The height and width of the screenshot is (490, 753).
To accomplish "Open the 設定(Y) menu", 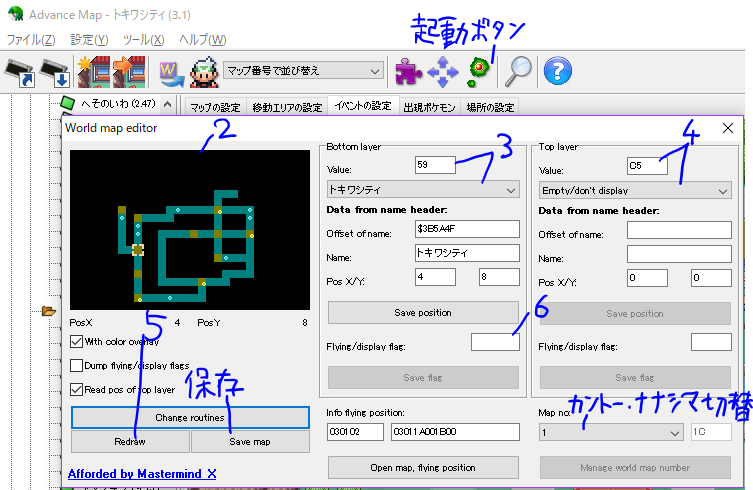I will (x=89, y=39).
